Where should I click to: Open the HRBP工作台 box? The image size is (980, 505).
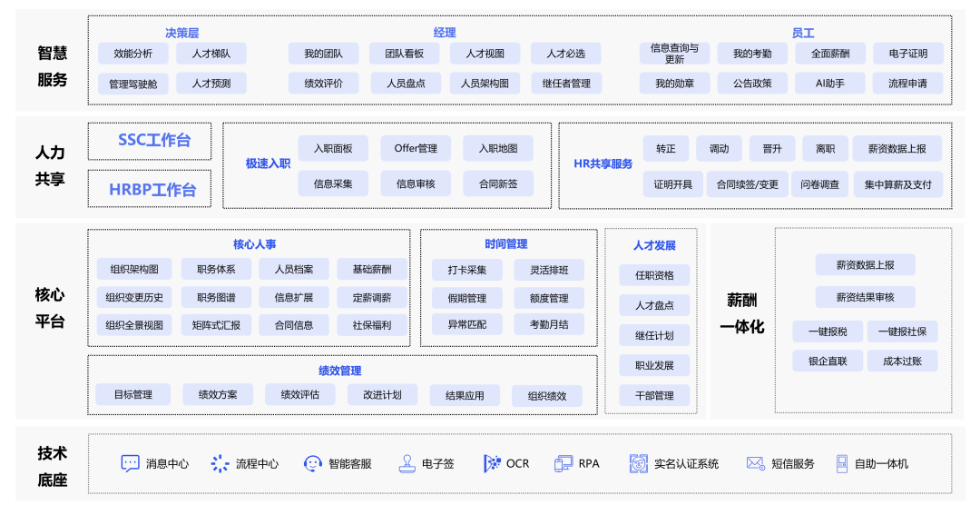click(150, 189)
